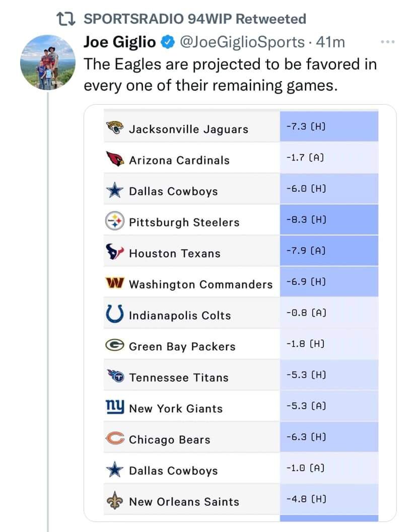Screen dimensions: 417x532
Task: Open the three-dot more options menu
Action: click(387, 42)
